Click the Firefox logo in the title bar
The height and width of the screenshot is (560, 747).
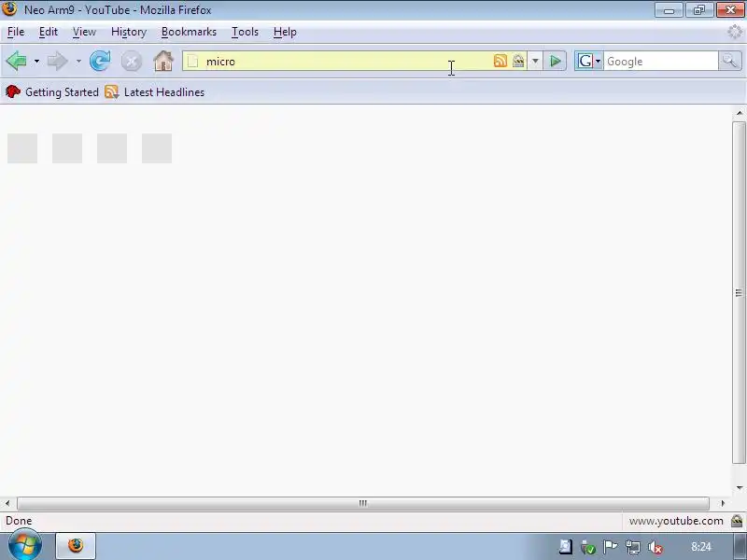[x=9, y=8]
